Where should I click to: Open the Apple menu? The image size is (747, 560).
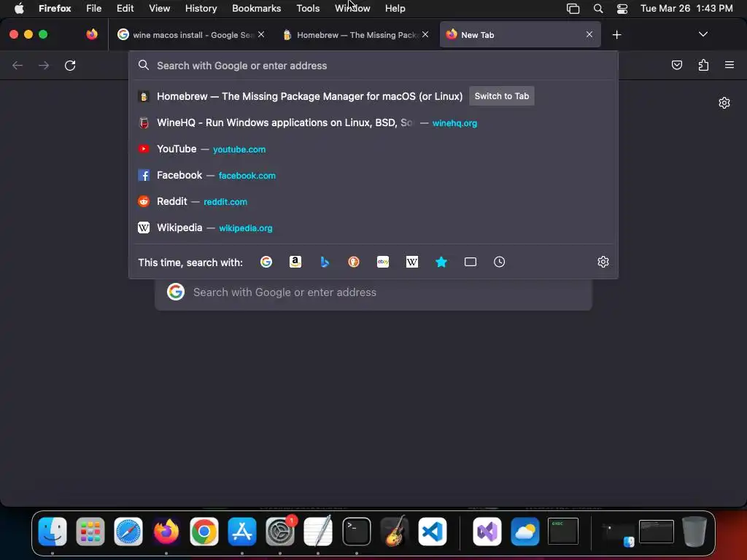click(x=19, y=8)
